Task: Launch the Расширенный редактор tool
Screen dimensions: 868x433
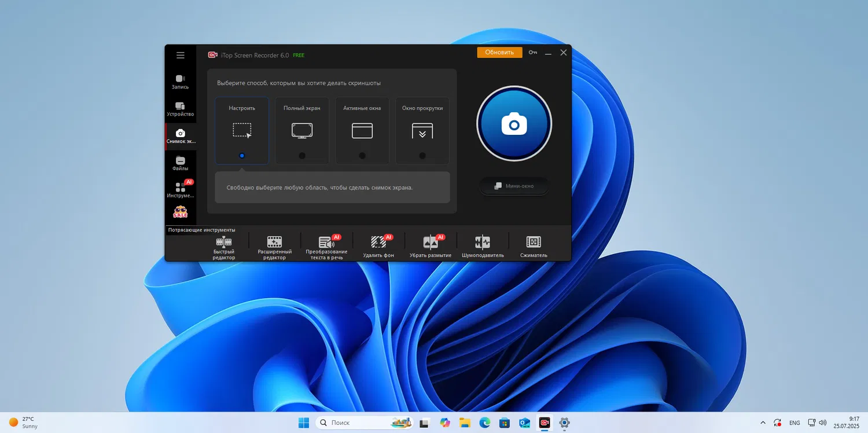Action: click(x=274, y=247)
